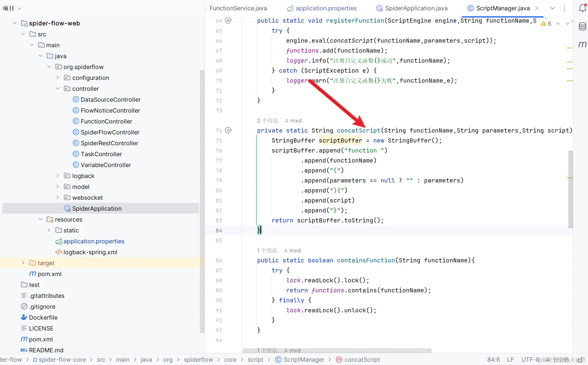The height and width of the screenshot is (365, 588).
Task: Click the gutter icon on line 74
Action: 228,130
